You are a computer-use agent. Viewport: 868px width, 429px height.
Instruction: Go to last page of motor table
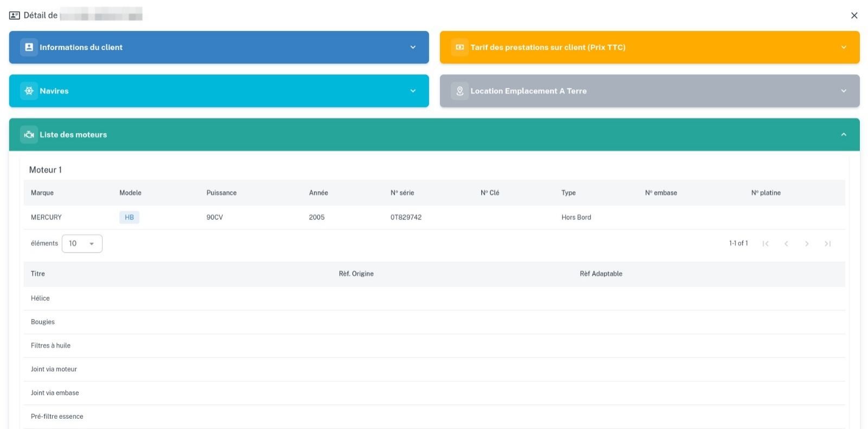coord(827,243)
